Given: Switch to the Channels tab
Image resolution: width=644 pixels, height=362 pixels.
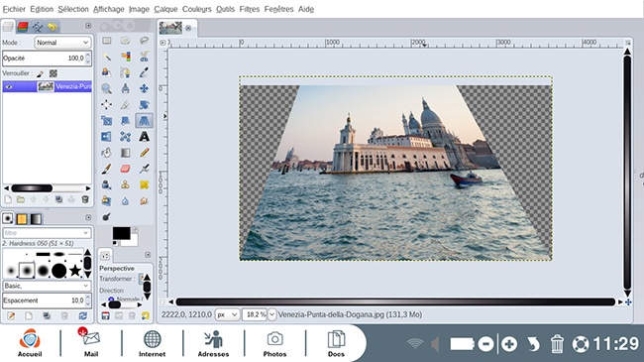Looking at the screenshot, I should click(x=23, y=27).
